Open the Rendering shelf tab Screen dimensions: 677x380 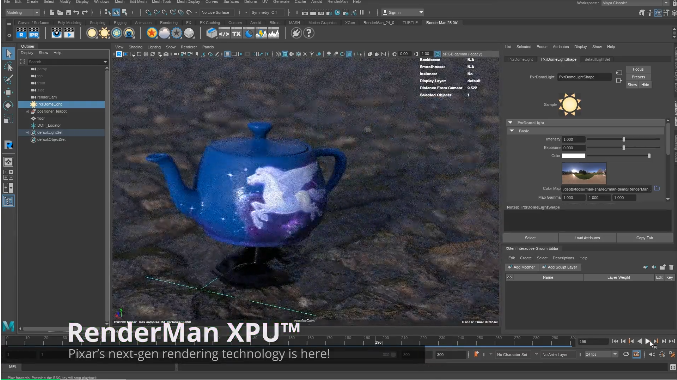pos(168,22)
